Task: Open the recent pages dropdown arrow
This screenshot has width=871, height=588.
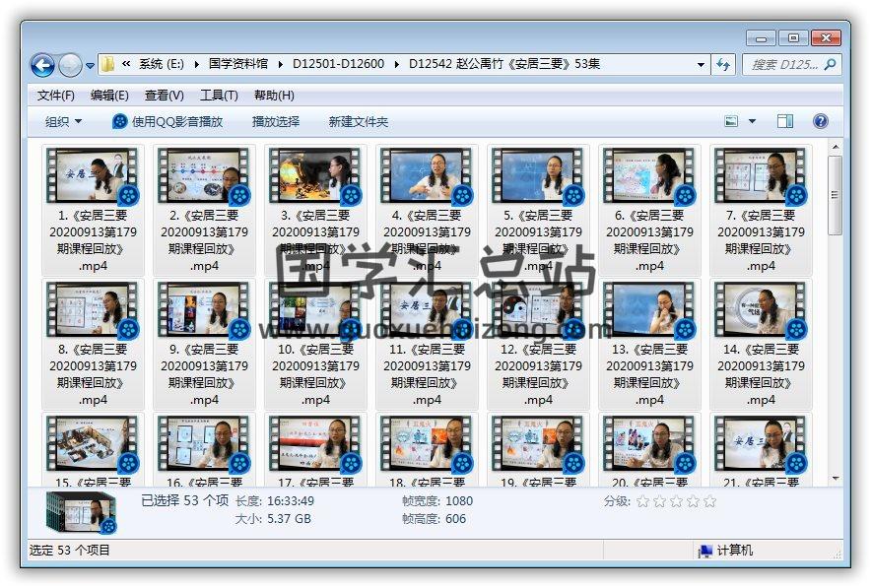Action: (91, 66)
